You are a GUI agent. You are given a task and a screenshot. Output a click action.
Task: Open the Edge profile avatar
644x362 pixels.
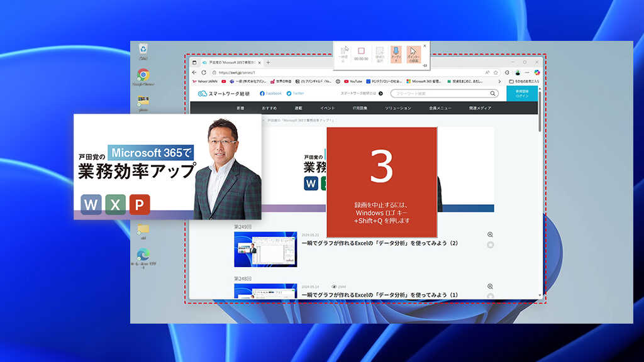[x=518, y=72]
